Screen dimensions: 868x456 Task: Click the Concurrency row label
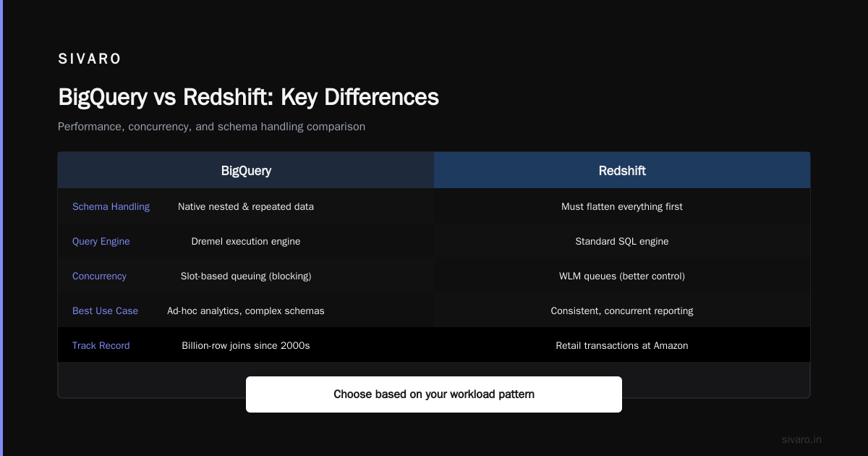[99, 276]
